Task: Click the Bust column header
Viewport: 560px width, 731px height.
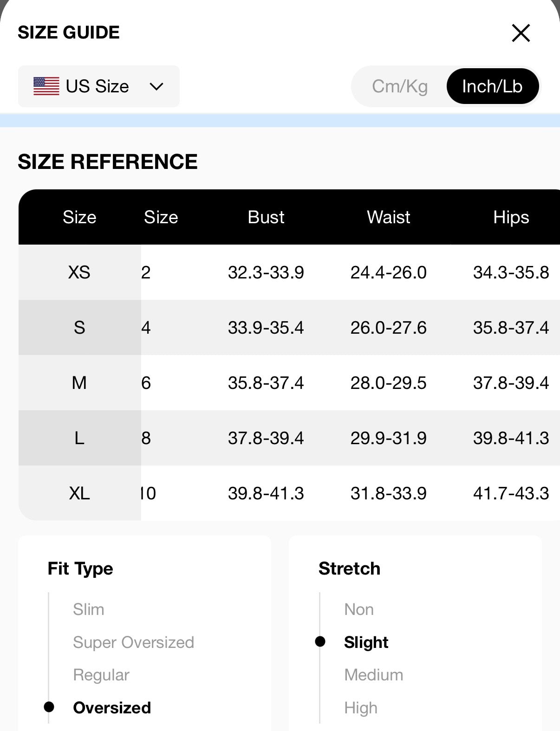Action: [x=266, y=217]
